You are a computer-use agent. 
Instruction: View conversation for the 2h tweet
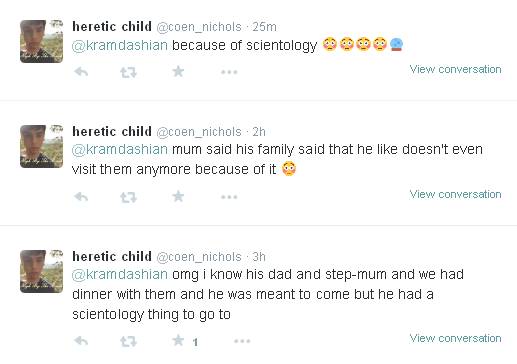[455, 194]
